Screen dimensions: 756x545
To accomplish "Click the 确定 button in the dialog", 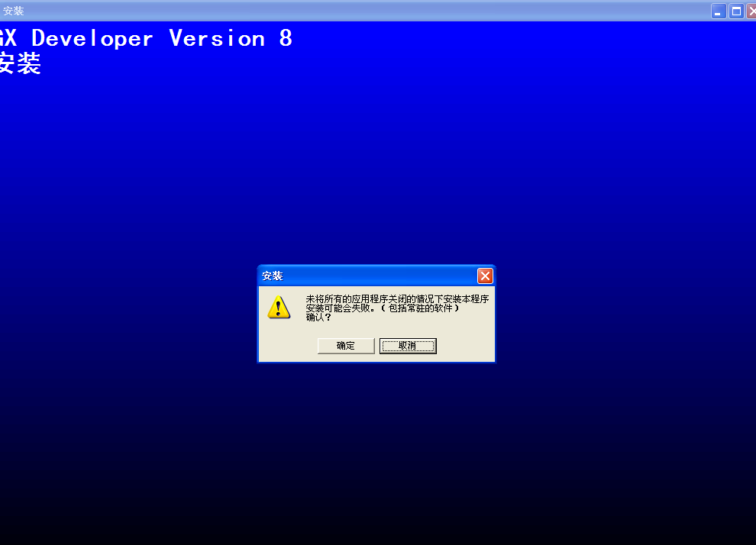I will (x=346, y=346).
